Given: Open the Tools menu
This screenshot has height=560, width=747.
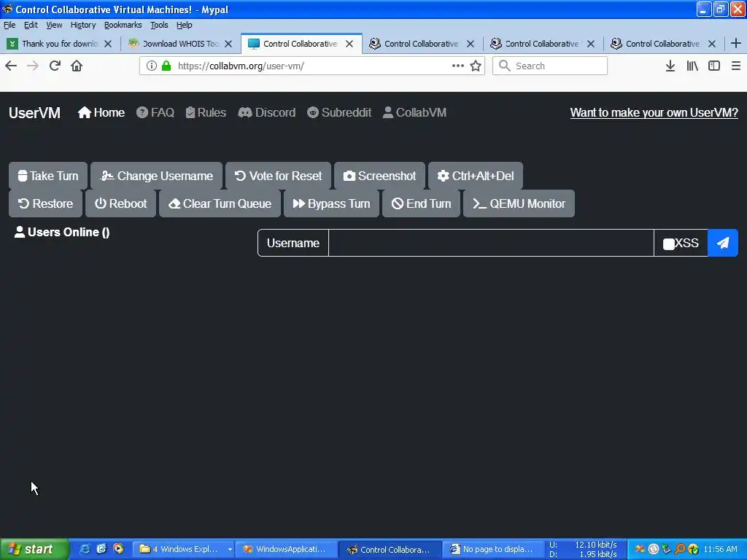Looking at the screenshot, I should pos(159,25).
